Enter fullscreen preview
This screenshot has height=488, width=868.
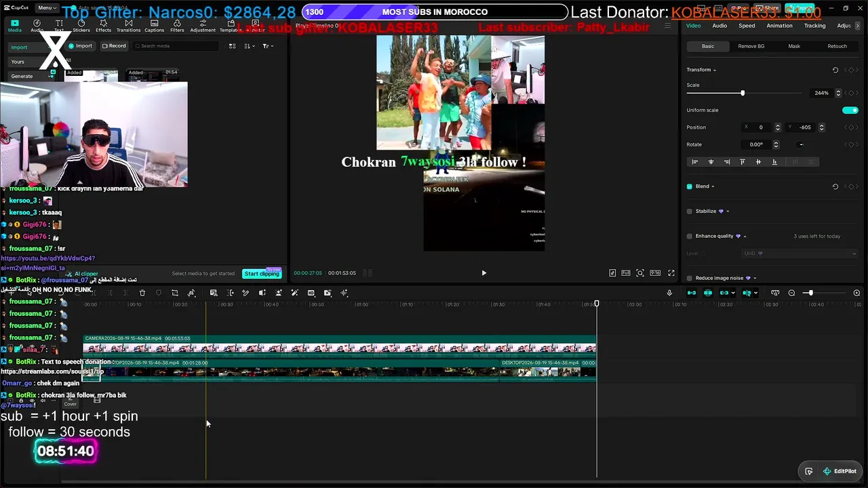(671, 273)
